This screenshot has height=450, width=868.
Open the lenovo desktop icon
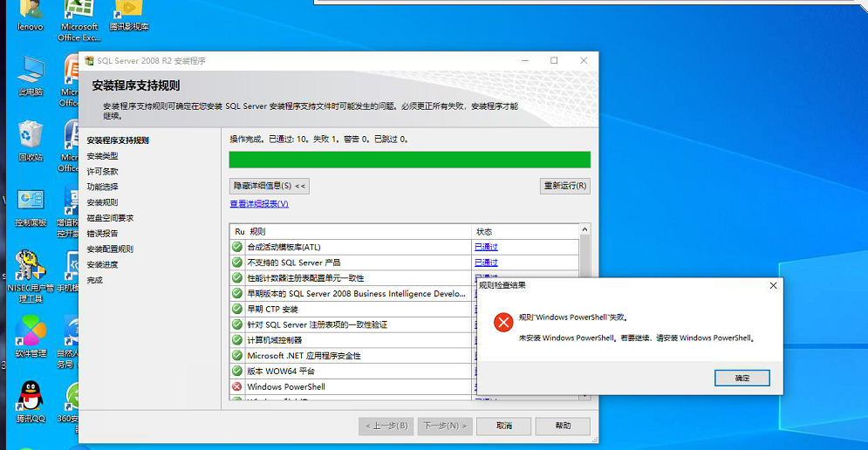tap(30, 16)
